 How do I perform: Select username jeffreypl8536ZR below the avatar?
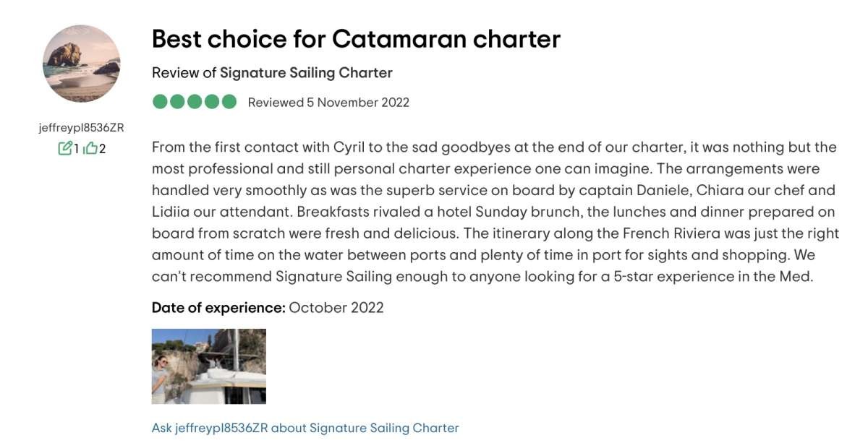pyautogui.click(x=81, y=128)
